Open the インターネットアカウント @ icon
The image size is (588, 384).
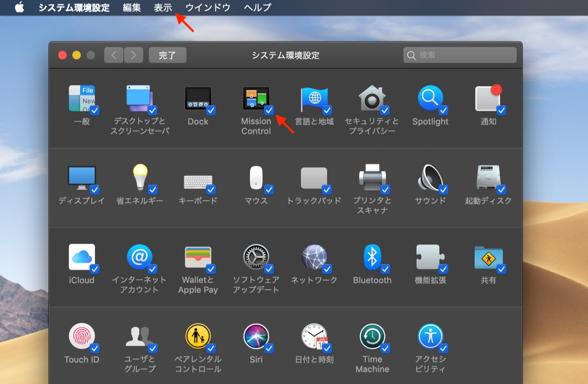(139, 257)
